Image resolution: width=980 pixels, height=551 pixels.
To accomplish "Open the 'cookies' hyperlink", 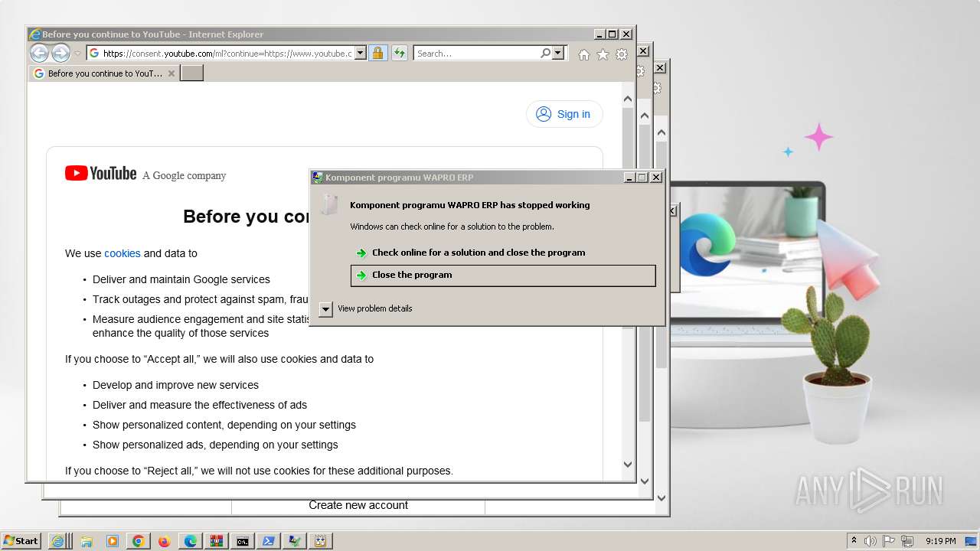I will click(x=122, y=253).
